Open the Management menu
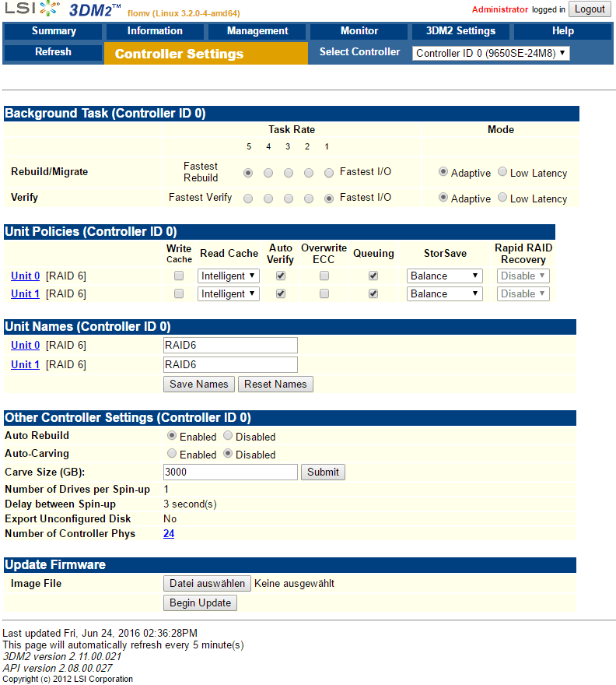This screenshot has width=616, height=685. (x=257, y=31)
